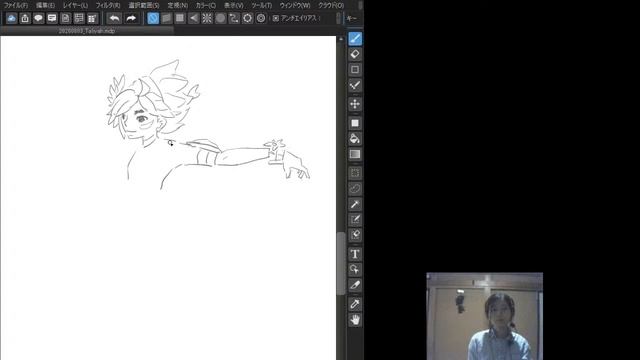Image resolution: width=640 pixels, height=360 pixels.
Task: Click the canvas vertical scrollbar thumb
Action: (340, 263)
